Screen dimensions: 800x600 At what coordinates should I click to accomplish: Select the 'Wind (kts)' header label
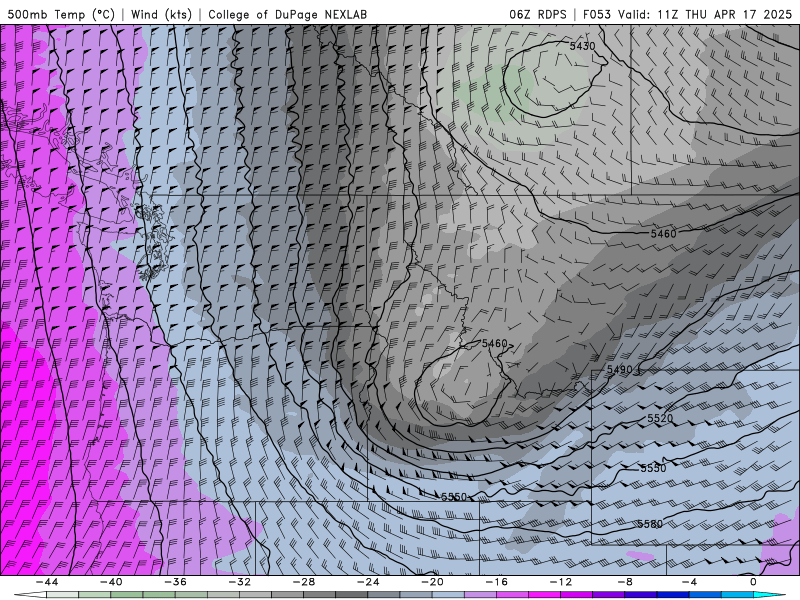coord(161,14)
